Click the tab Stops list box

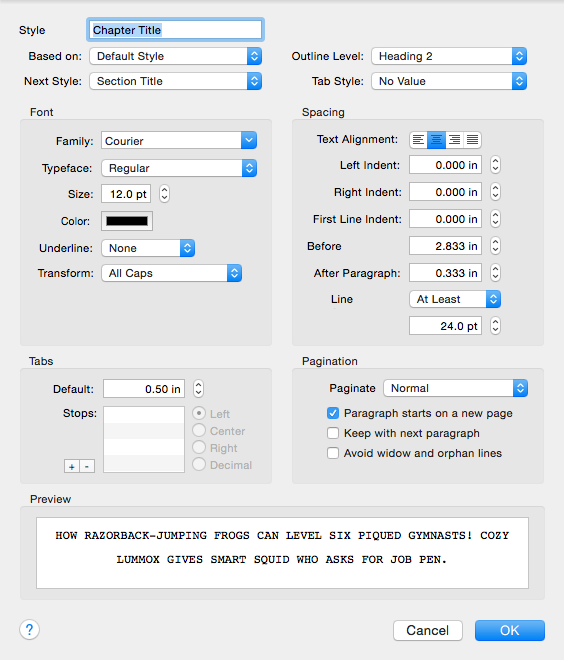point(144,439)
